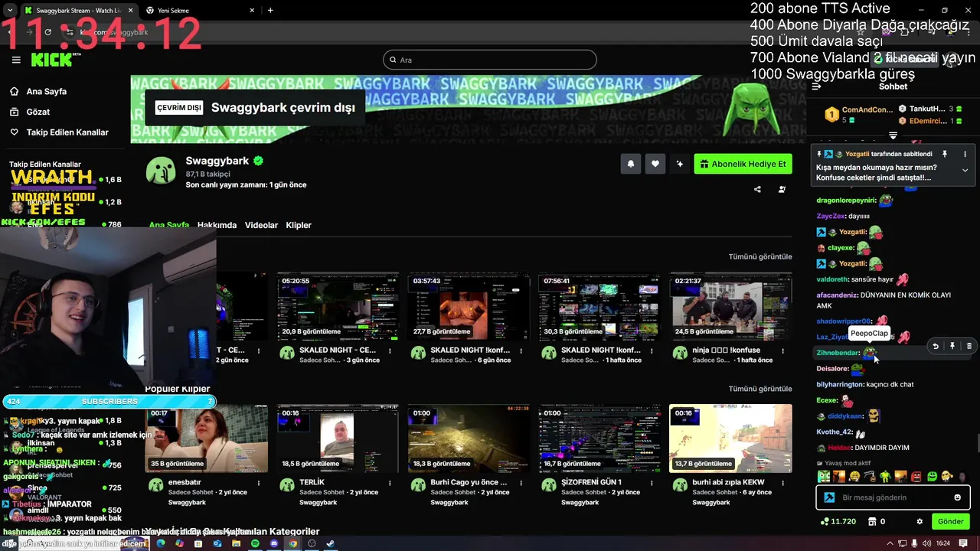Screen dimensions: 980x551
Task: Switch to the Yeni Sekme browser tab
Action: tap(201, 10)
